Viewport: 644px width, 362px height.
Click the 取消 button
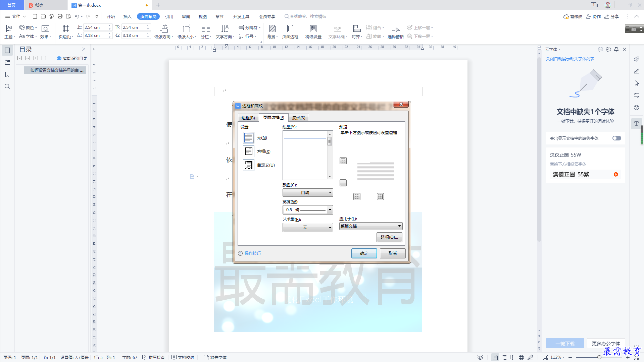tap(393, 253)
